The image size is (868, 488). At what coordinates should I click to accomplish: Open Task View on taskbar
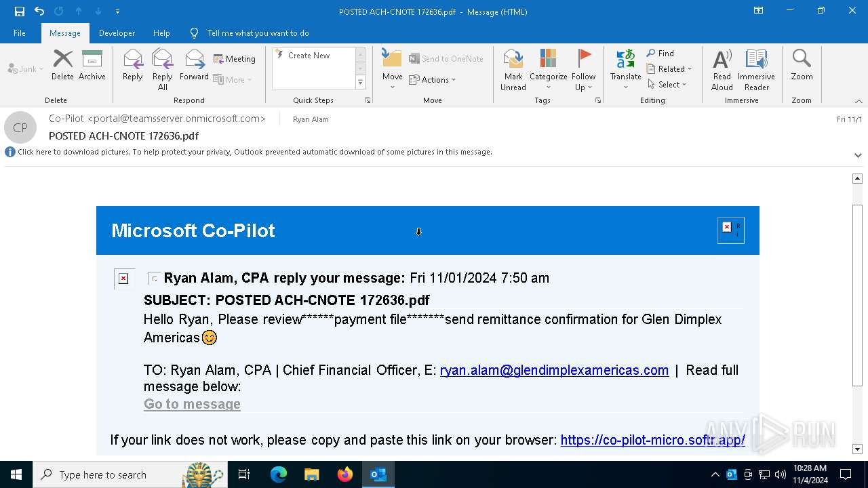[244, 474]
